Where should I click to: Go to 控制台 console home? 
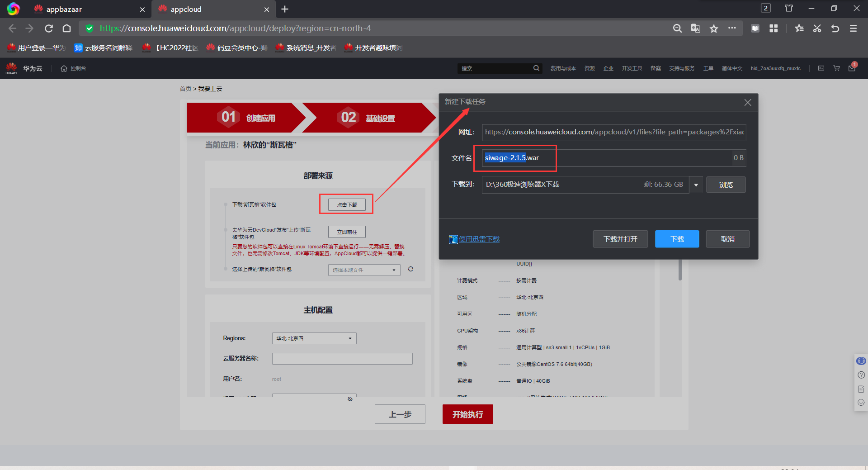(73, 68)
